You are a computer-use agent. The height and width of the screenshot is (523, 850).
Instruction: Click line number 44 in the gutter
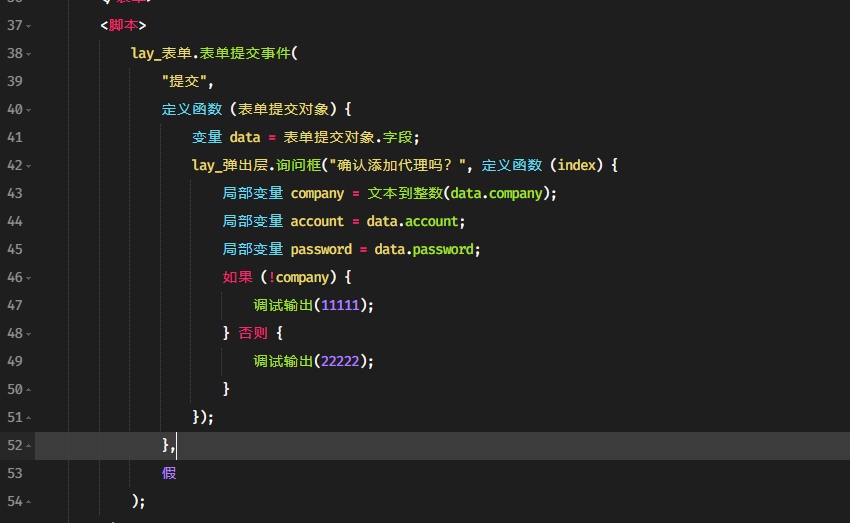tap(15, 221)
